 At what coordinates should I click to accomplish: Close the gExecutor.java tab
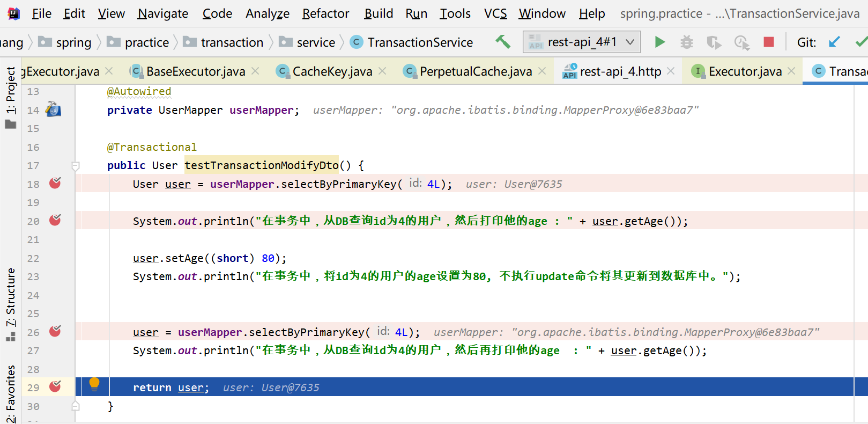pyautogui.click(x=109, y=71)
